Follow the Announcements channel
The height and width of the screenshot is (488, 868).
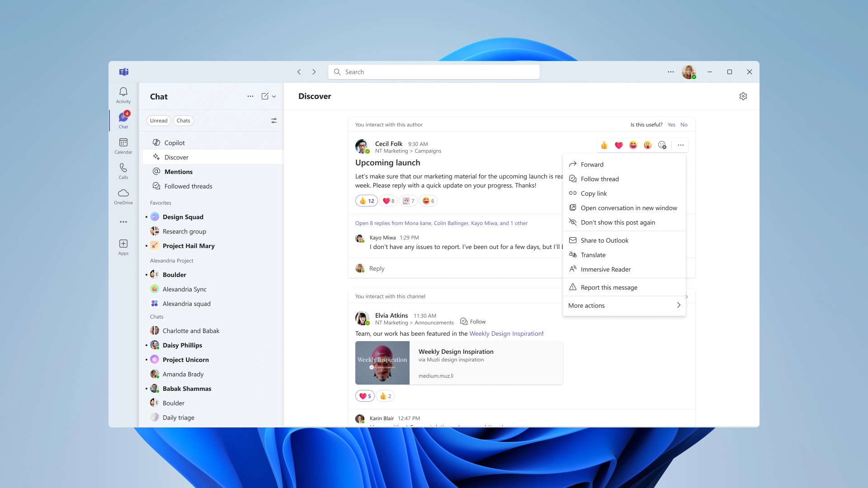[x=473, y=321]
